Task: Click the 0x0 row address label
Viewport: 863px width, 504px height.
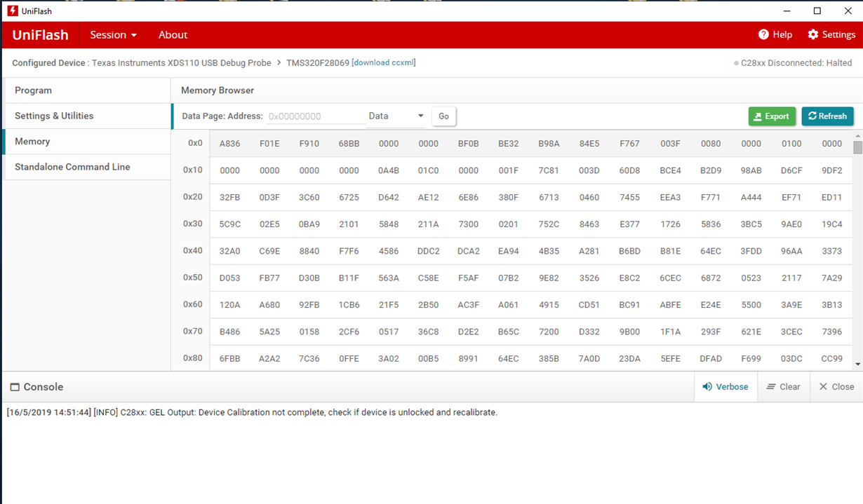Action: coord(195,143)
